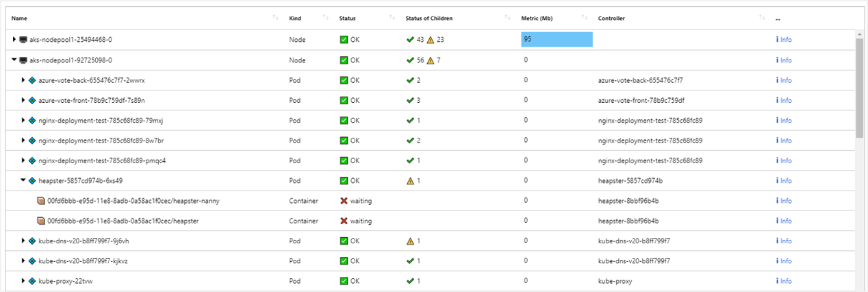Click the azure-vote-back pod icon
868x292 pixels.
tap(32, 80)
